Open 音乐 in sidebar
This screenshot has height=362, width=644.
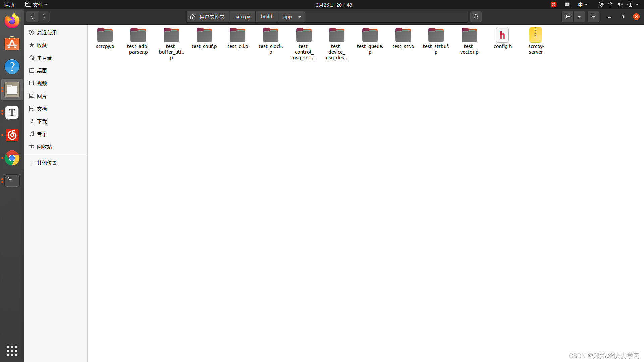coord(56,134)
